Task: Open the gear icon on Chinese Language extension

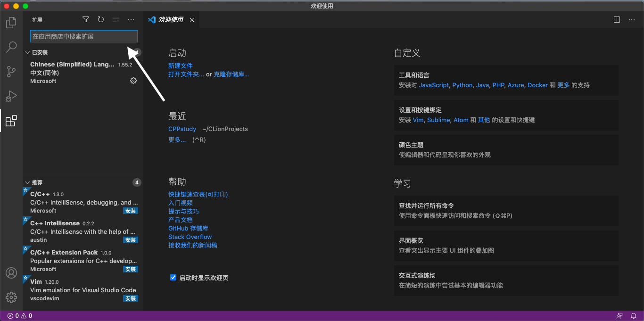Action: (x=133, y=80)
